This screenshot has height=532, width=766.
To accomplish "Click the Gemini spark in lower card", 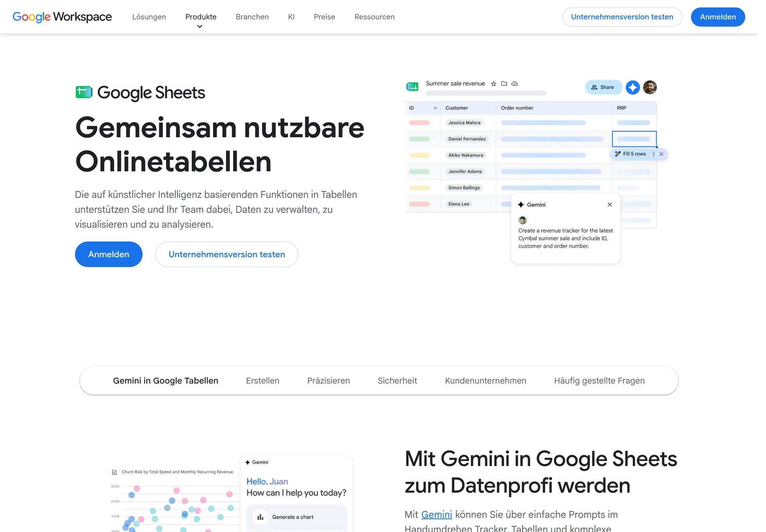I will tap(248, 462).
